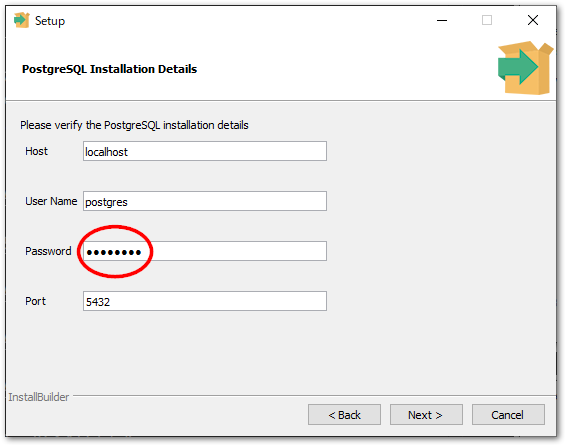Viewport: 566px width, 446px height.
Task: Select the Password field with masked dots
Action: tap(205, 251)
